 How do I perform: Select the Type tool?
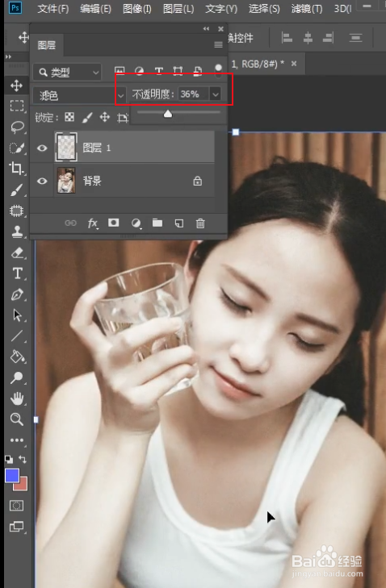tap(17, 273)
